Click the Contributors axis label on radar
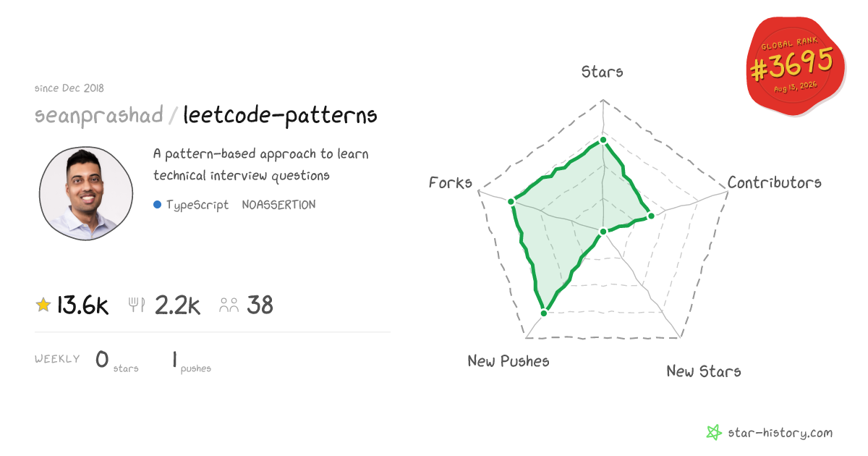 click(x=775, y=182)
